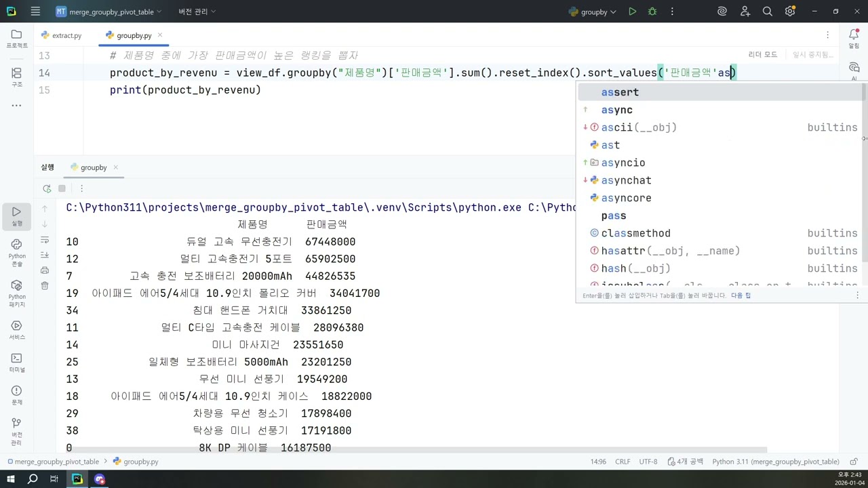Click the console horizontal scrollbar

click(x=416, y=450)
